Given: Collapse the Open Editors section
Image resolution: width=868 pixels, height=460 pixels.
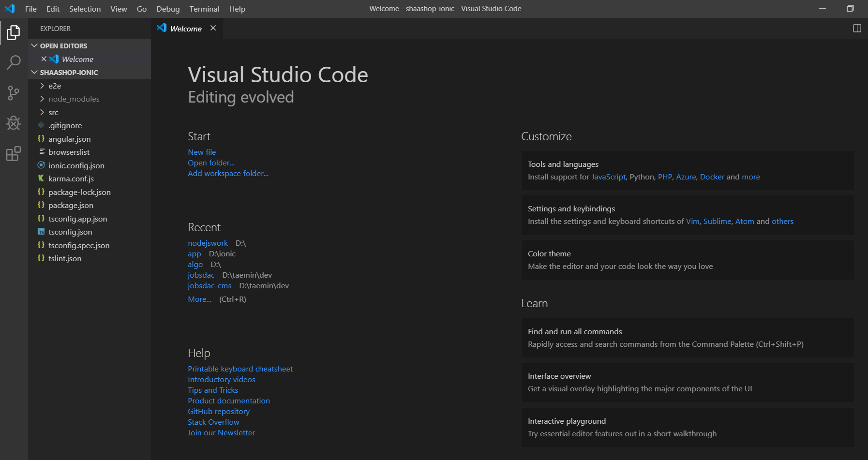Looking at the screenshot, I should pos(34,45).
